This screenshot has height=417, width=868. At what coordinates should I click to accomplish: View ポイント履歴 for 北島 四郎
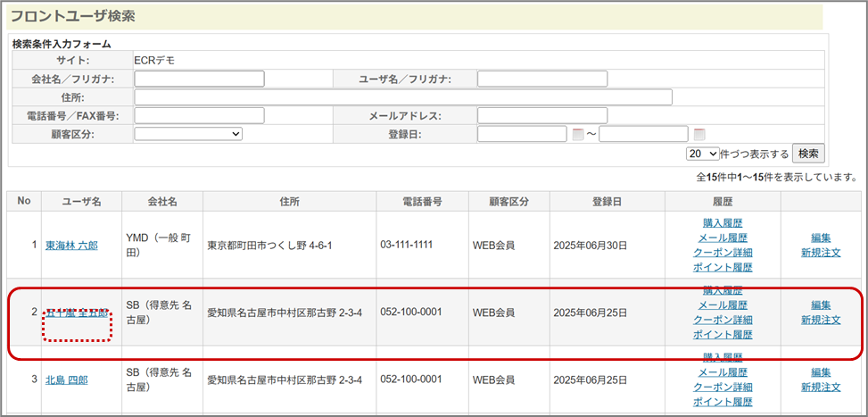pos(723,402)
